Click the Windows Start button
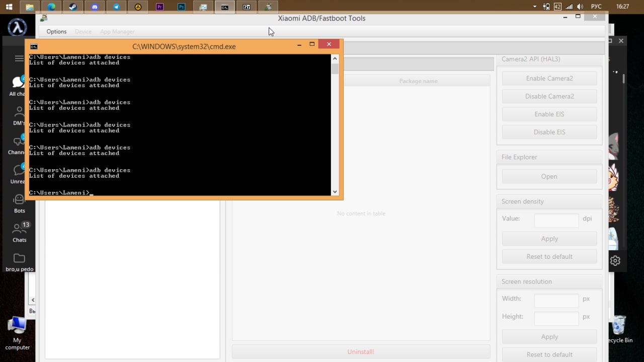This screenshot has width=644, height=362. coord(9,7)
